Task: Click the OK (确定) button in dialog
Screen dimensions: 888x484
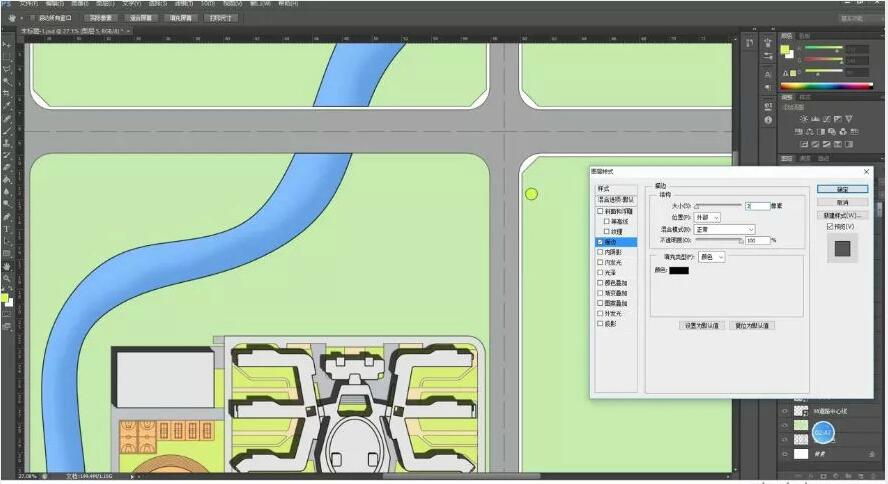Action: click(x=842, y=189)
